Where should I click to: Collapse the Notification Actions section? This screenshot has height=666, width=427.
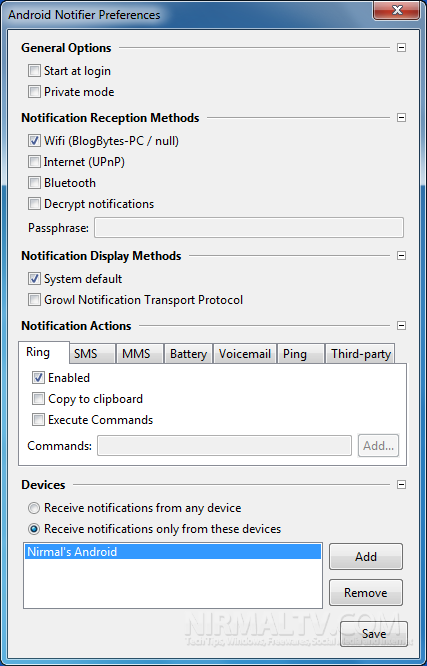point(401,326)
